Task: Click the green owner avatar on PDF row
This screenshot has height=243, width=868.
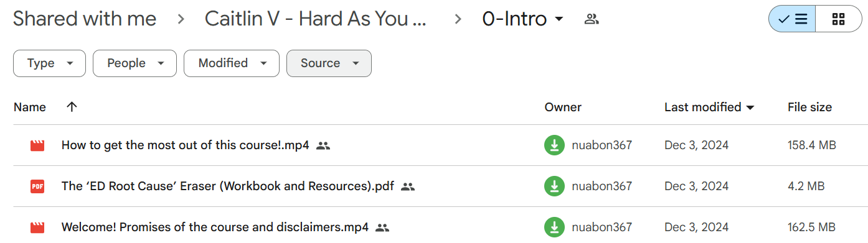Action: tap(554, 186)
